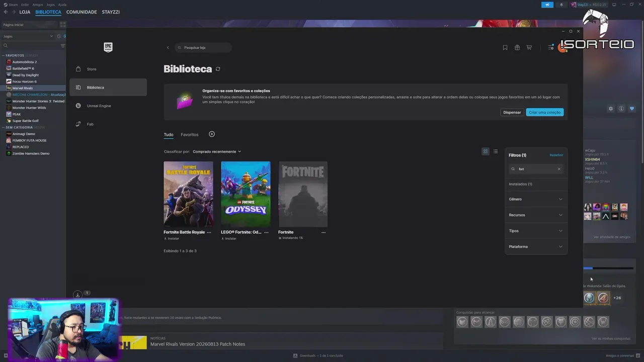Toggle Marvel Rivals favorite heart
Image resolution: width=644 pixels, height=362 pixels.
(632, 109)
